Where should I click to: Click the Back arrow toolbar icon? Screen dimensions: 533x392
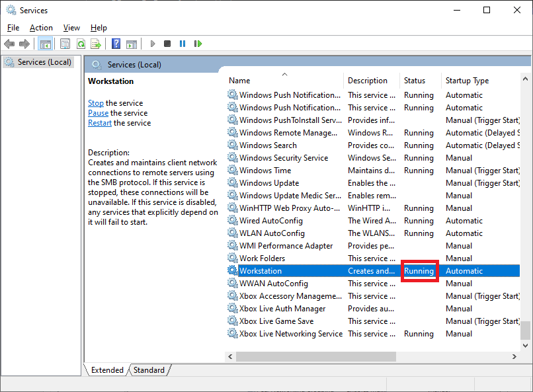(9, 44)
